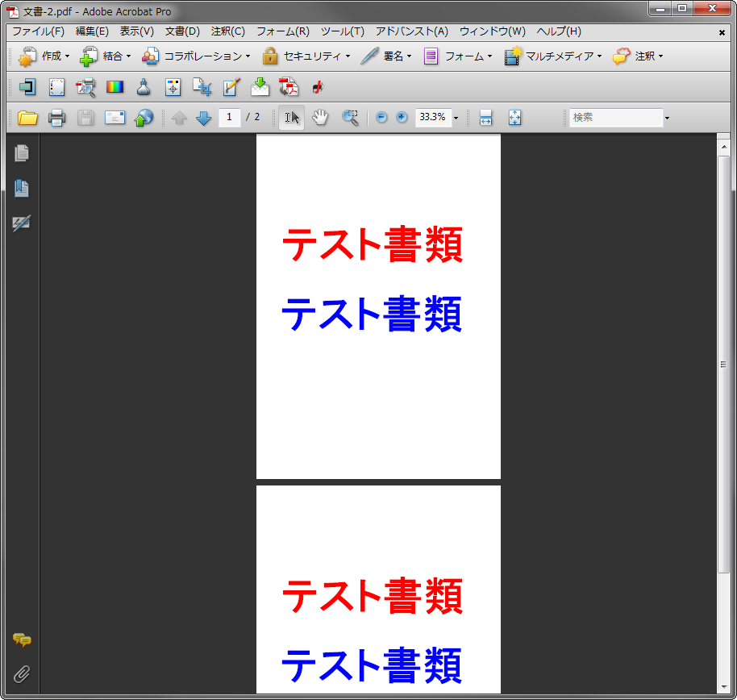The image size is (737, 700).
Task: Click blue テスト書類 text on page one
Action: tap(372, 314)
